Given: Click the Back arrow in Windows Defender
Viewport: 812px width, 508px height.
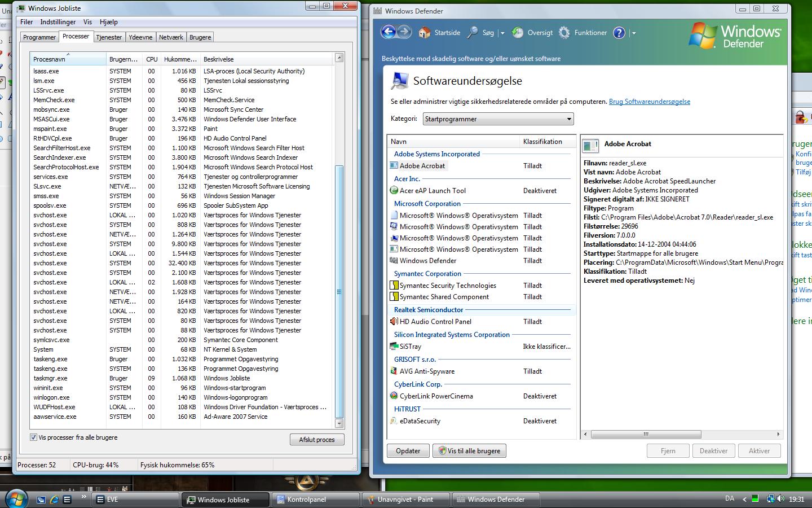Looking at the screenshot, I should click(x=388, y=32).
